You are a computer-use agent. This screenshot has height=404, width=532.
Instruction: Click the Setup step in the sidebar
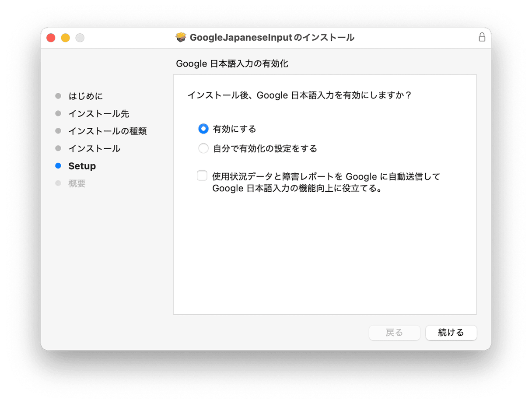pyautogui.click(x=82, y=166)
